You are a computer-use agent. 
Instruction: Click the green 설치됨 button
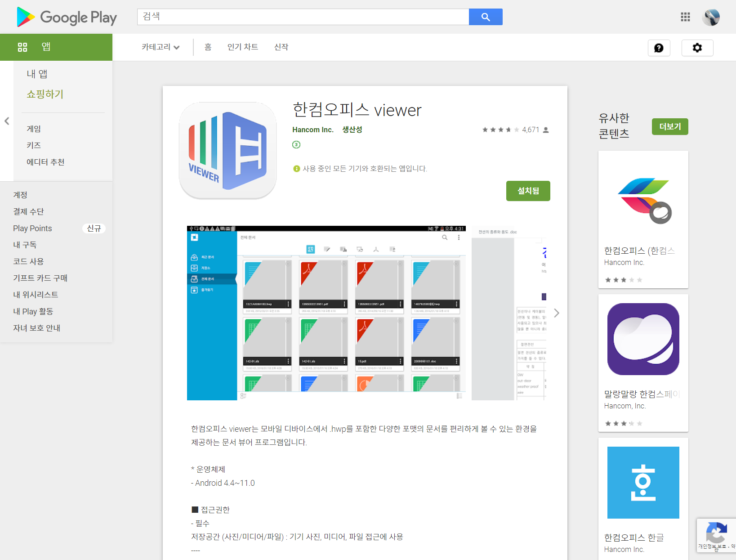[528, 191]
